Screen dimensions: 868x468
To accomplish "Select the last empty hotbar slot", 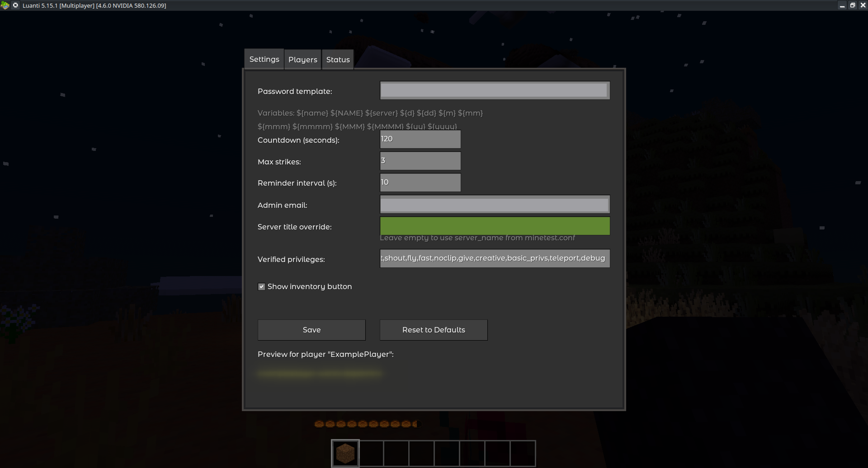I will 523,453.
